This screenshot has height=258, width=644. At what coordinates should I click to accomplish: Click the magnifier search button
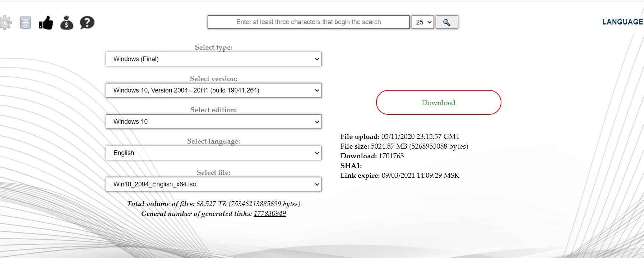click(x=447, y=22)
